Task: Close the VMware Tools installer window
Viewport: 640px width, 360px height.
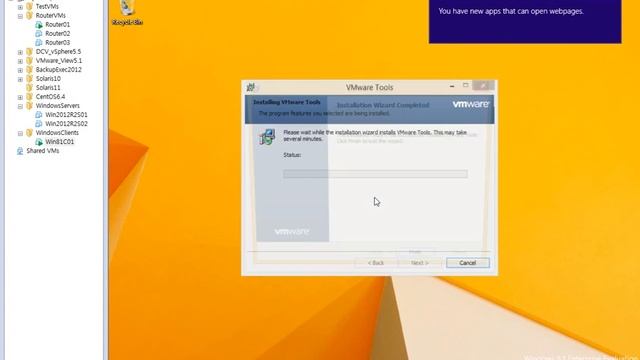Action: point(483,85)
